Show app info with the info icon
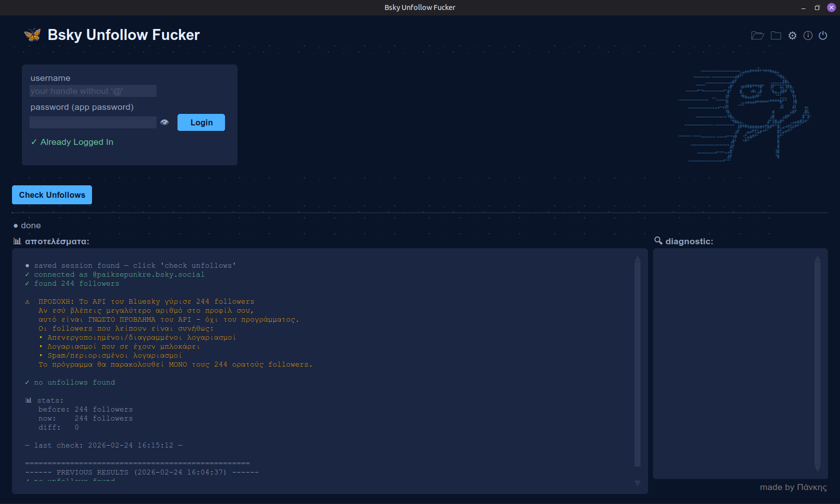 click(808, 35)
